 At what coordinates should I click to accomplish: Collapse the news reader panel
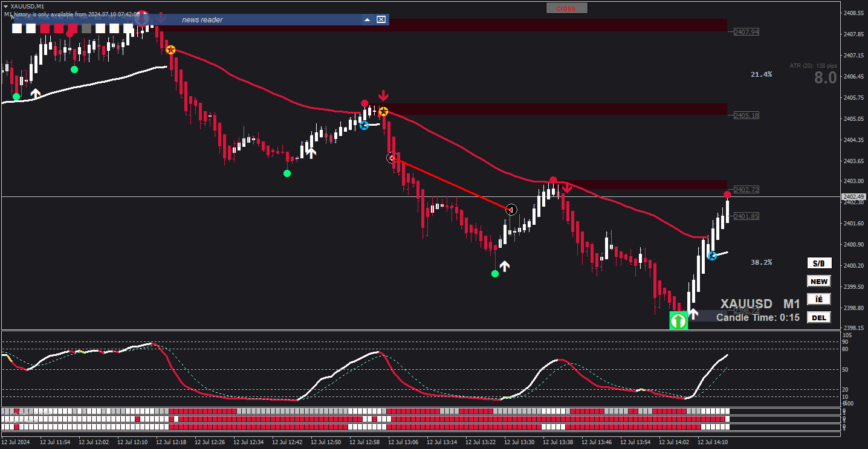click(367, 20)
